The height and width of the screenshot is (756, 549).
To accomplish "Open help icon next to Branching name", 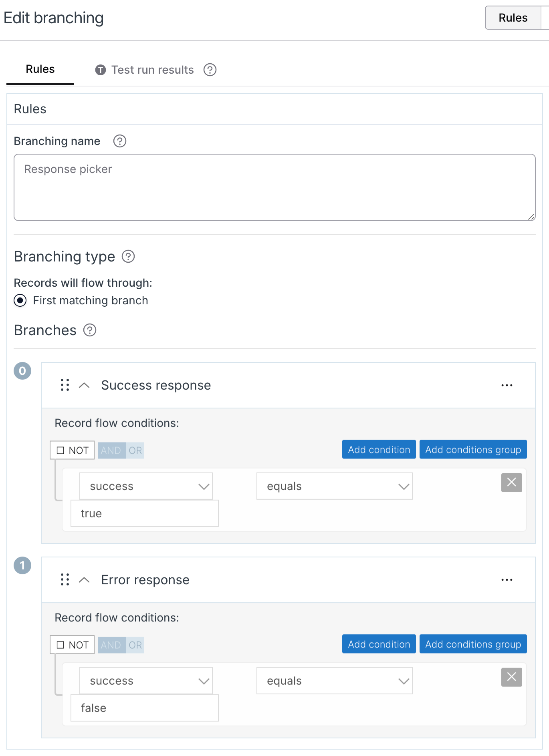I will coord(120,141).
